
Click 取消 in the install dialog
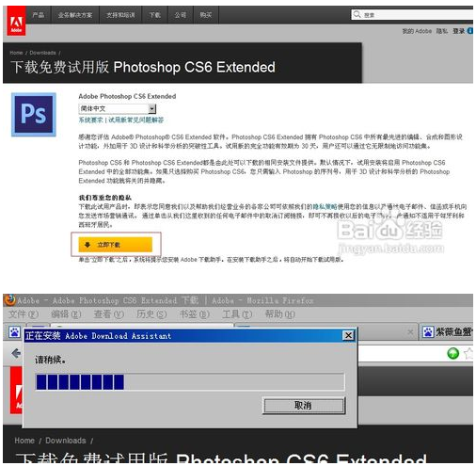304,406
